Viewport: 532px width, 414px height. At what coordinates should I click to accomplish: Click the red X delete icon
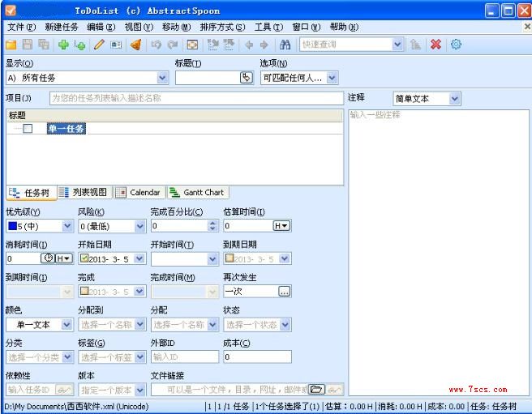click(435, 45)
